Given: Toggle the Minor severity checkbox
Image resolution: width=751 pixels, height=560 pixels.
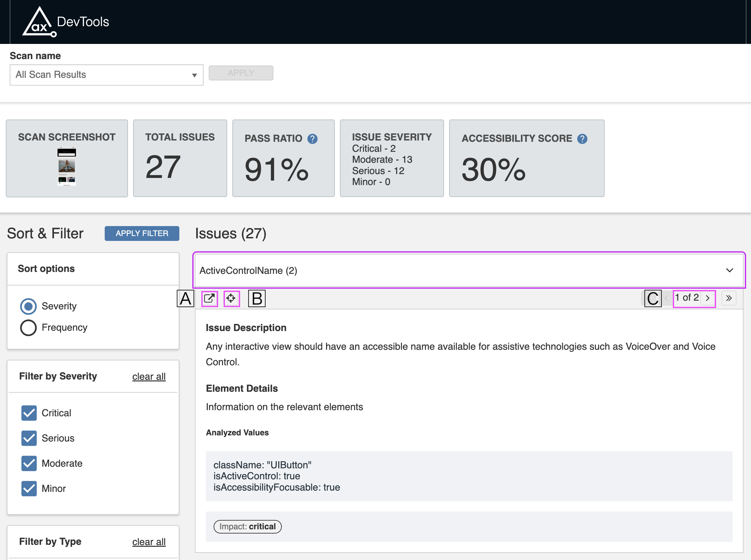Looking at the screenshot, I should 29,489.
